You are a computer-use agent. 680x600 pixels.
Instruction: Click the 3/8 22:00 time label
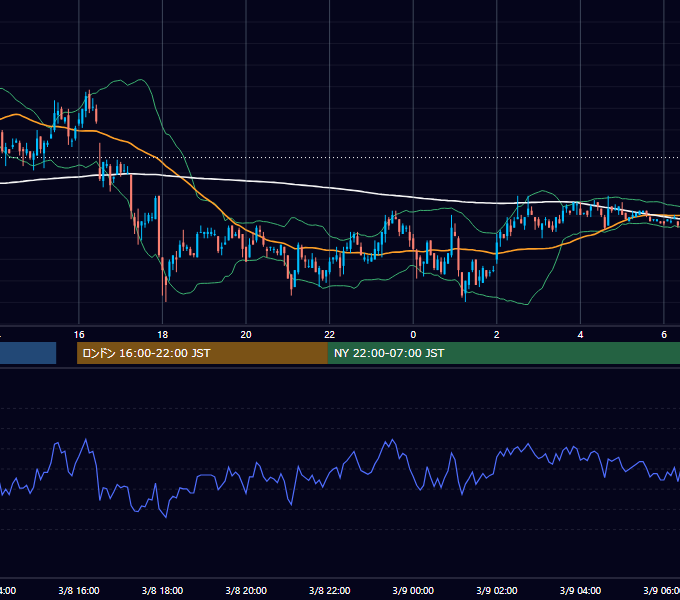330,590
